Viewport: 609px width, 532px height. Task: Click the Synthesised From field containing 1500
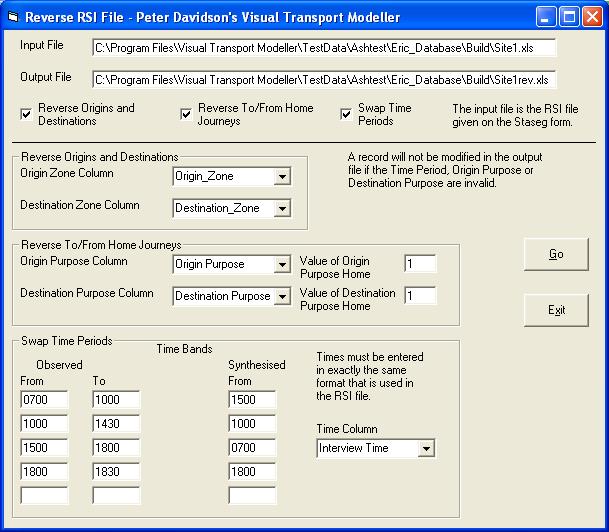pyautogui.click(x=252, y=400)
